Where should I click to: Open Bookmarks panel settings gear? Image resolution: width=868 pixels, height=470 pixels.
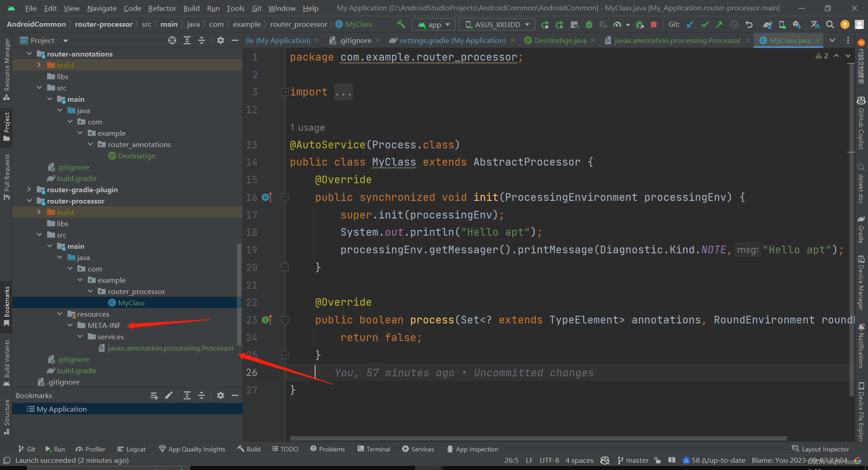(220, 395)
